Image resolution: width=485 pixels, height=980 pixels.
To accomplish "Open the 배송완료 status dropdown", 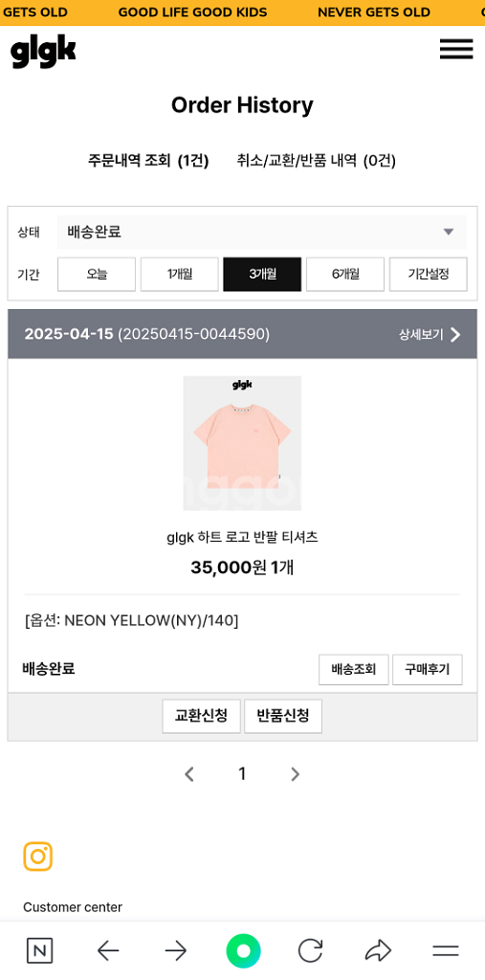I will (261, 233).
